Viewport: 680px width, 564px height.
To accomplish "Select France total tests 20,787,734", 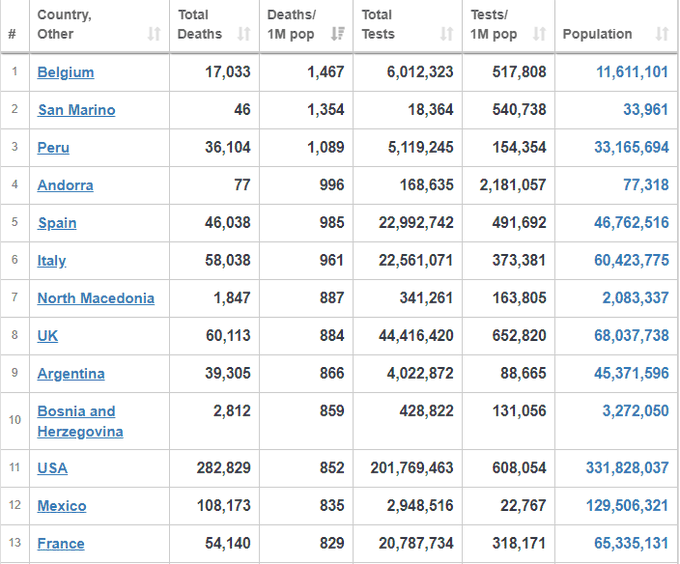I will [416, 544].
